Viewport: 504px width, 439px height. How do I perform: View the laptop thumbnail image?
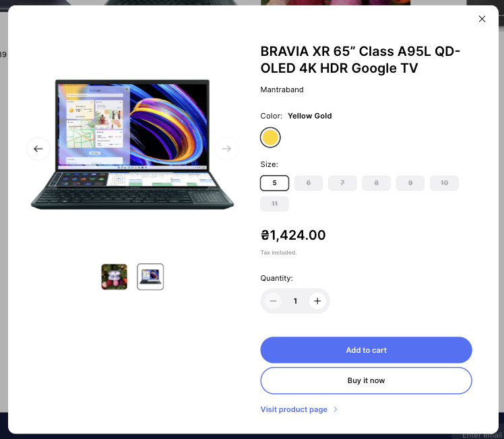coord(150,277)
